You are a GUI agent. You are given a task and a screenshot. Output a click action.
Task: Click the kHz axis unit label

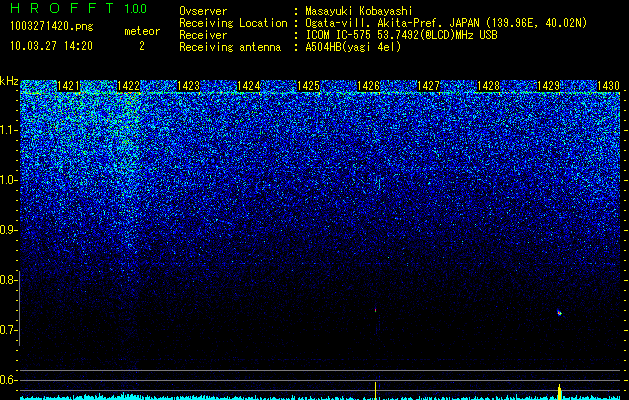click(9, 81)
